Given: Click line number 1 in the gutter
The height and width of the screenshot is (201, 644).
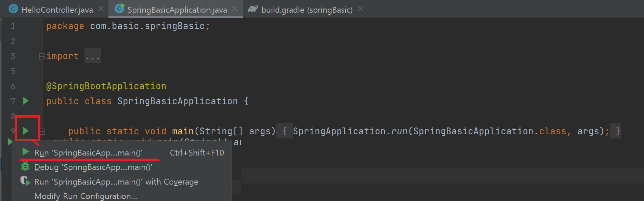Looking at the screenshot, I should tap(13, 26).
